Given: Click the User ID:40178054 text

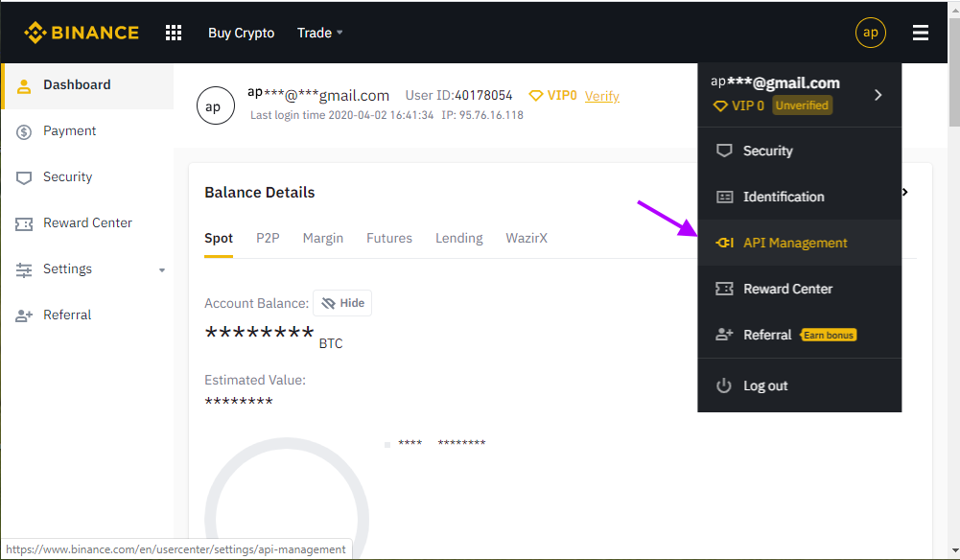Looking at the screenshot, I should click(x=458, y=96).
